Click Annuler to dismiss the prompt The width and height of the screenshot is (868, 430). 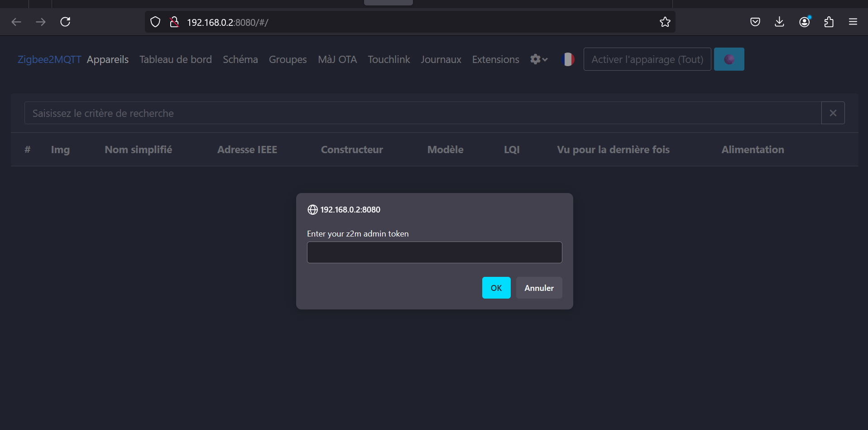(539, 288)
